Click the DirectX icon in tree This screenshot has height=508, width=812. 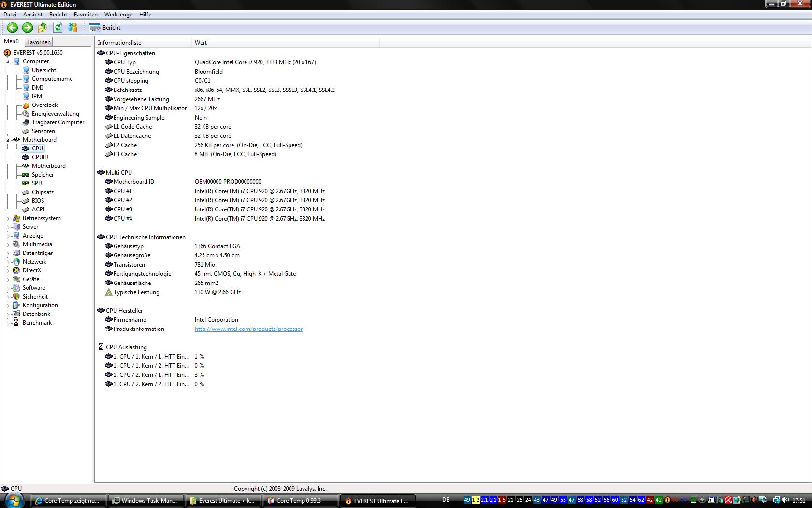tap(16, 270)
